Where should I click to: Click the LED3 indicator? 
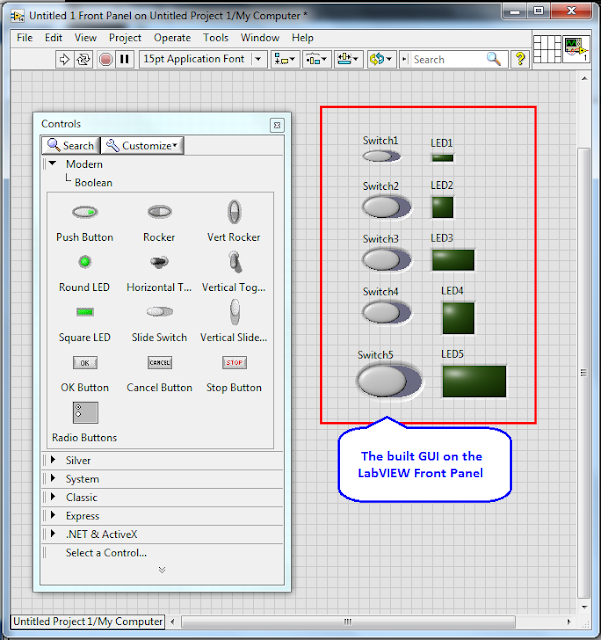point(453,260)
